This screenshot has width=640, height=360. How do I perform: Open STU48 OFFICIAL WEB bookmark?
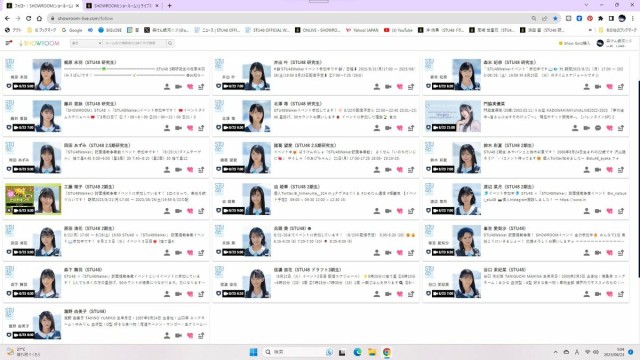268,30
